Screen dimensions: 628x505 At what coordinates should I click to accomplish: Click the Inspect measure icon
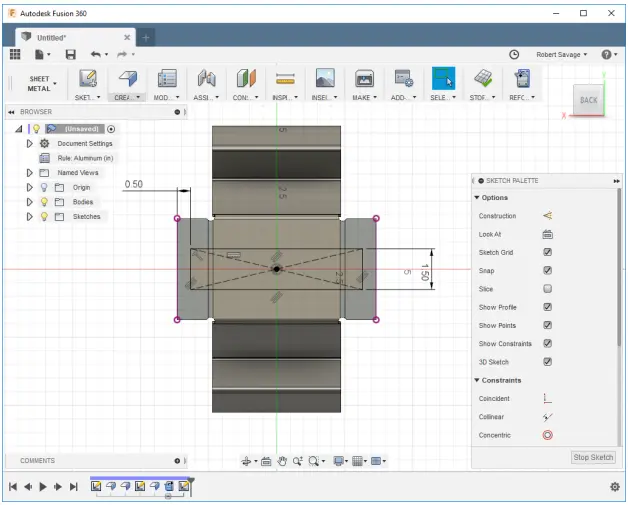(x=285, y=78)
